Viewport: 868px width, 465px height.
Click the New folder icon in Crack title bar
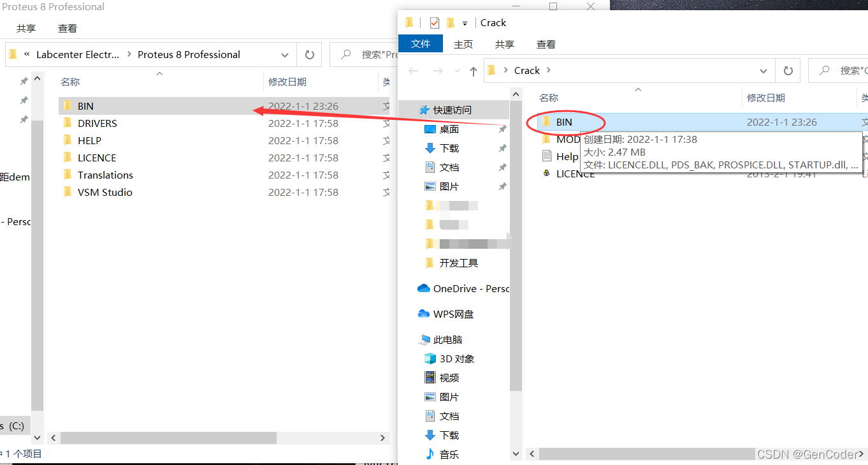pyautogui.click(x=451, y=23)
